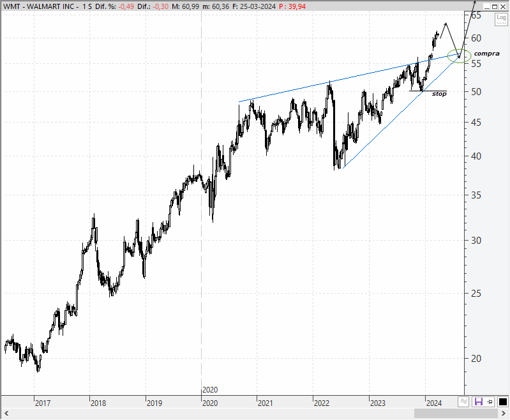The image size is (510, 420).
Task: Close the WMT chart window
Action: [503, 6]
